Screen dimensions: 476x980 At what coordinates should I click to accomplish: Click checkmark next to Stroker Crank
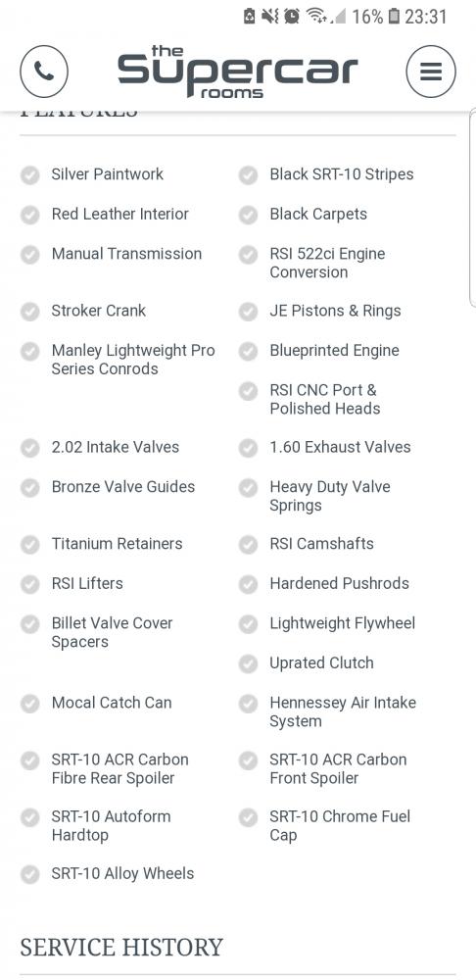[x=29, y=312]
